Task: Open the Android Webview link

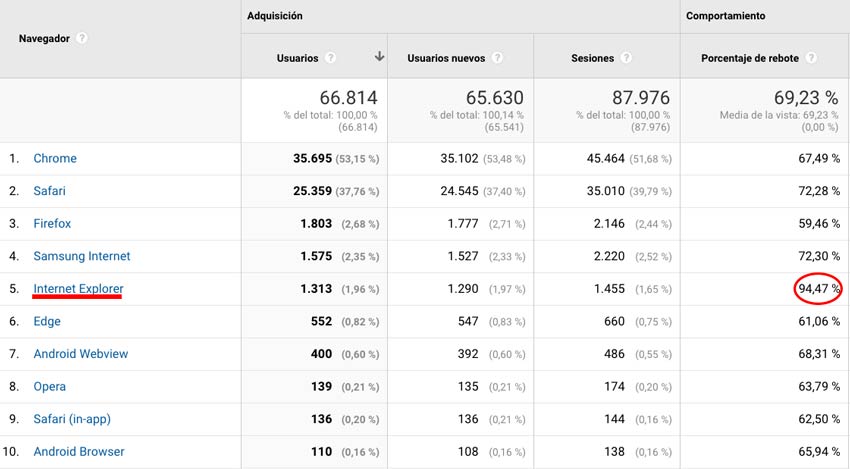Action: (81, 354)
